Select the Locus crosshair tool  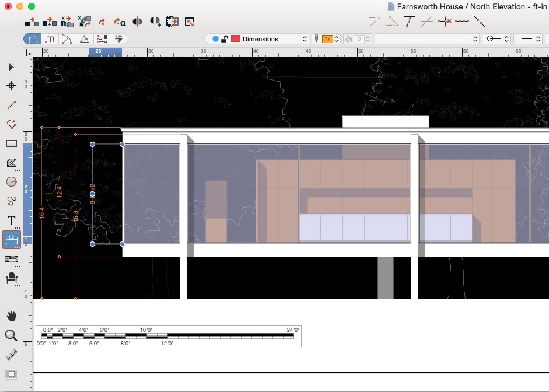12,85
